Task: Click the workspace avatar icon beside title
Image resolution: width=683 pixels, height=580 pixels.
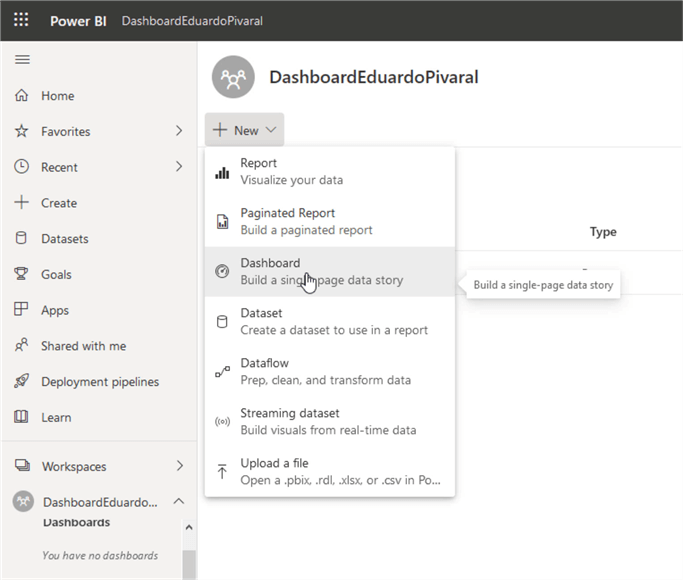Action: click(x=235, y=78)
